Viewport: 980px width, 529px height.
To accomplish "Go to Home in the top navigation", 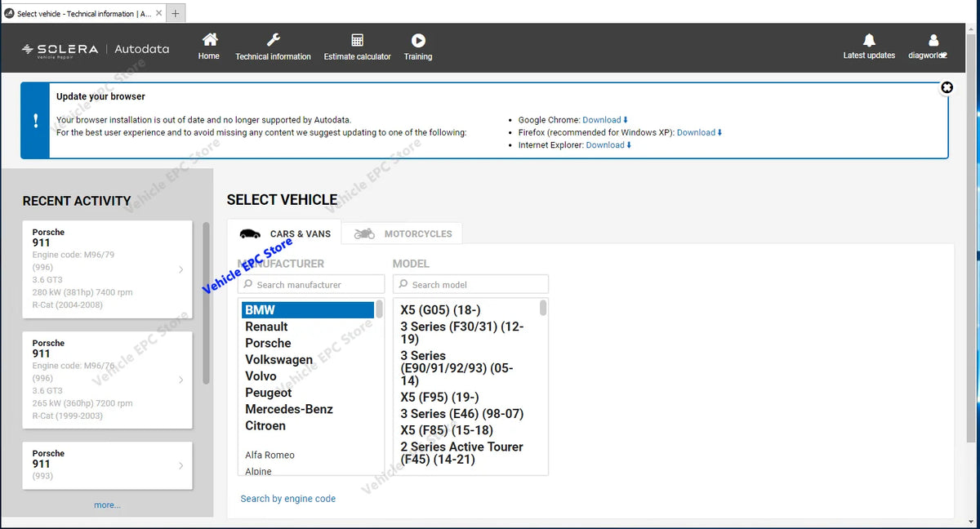I will point(209,47).
